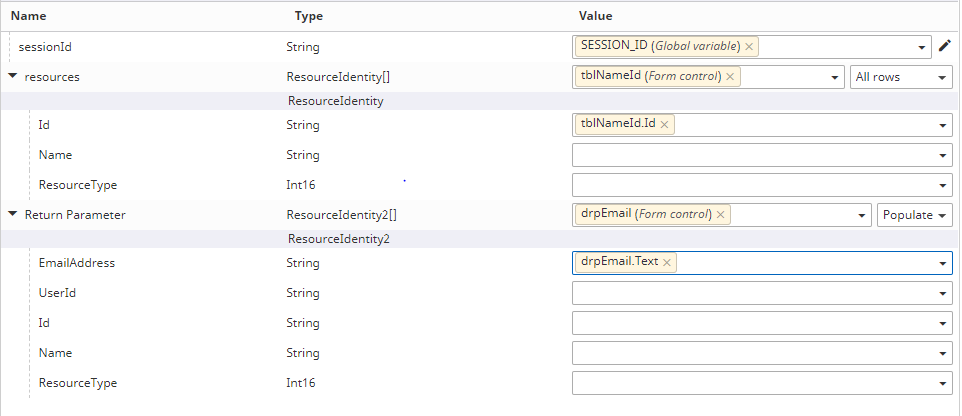Collapse the Return Parameter tree node
The height and width of the screenshot is (416, 962).
[12, 215]
